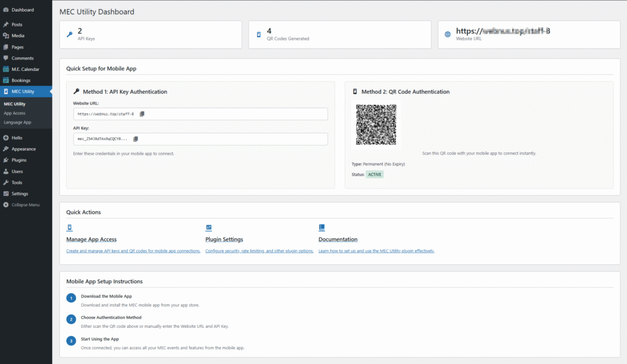Open App Access submenu
The width and height of the screenshot is (627, 364).
tap(15, 113)
